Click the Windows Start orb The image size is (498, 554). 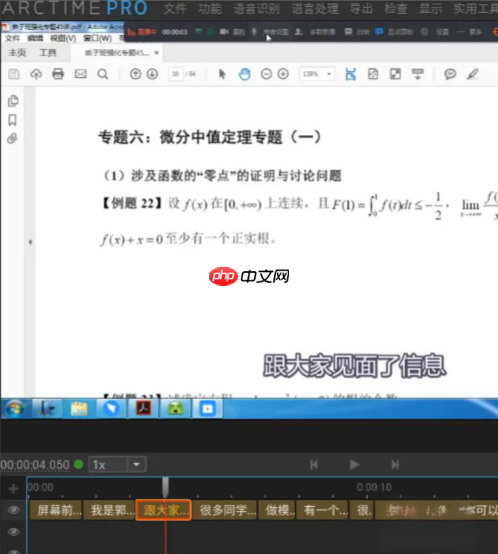click(x=14, y=409)
